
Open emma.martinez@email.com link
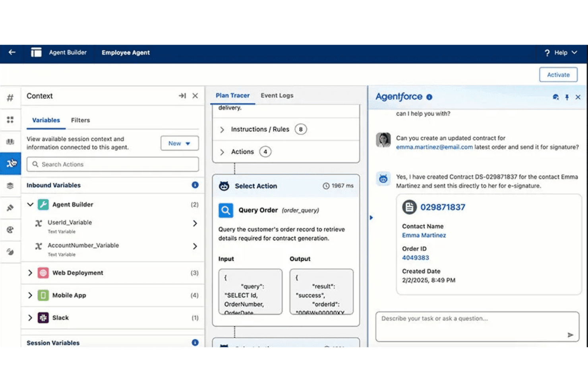[x=434, y=147]
